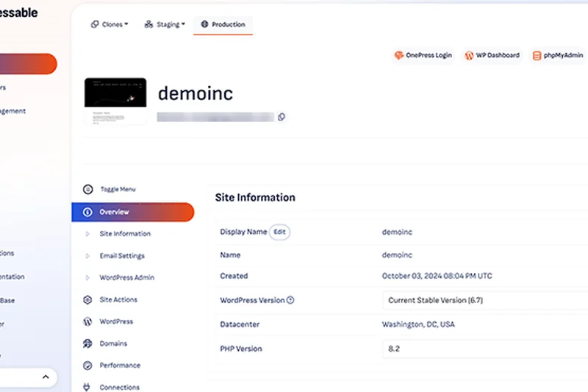Click the OnePress Login button
Viewport: 588px width, 392px height.
click(423, 55)
